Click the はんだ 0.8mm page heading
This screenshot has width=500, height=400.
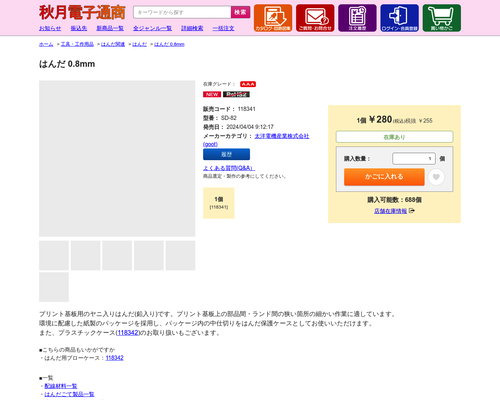click(67, 64)
